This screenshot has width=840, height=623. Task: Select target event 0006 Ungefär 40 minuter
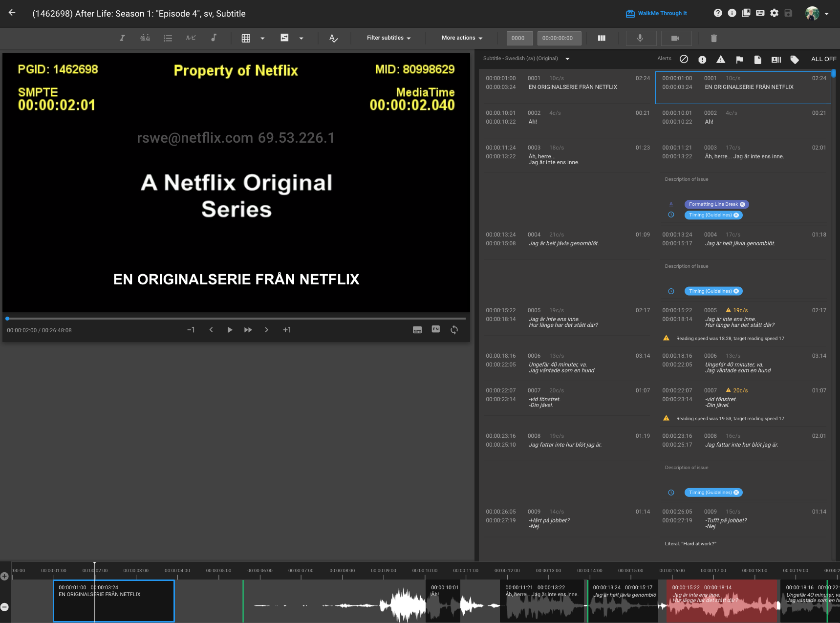(738, 367)
